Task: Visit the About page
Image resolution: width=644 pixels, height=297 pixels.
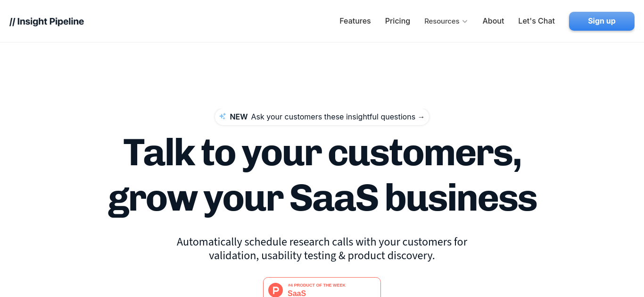Action: 493,21
